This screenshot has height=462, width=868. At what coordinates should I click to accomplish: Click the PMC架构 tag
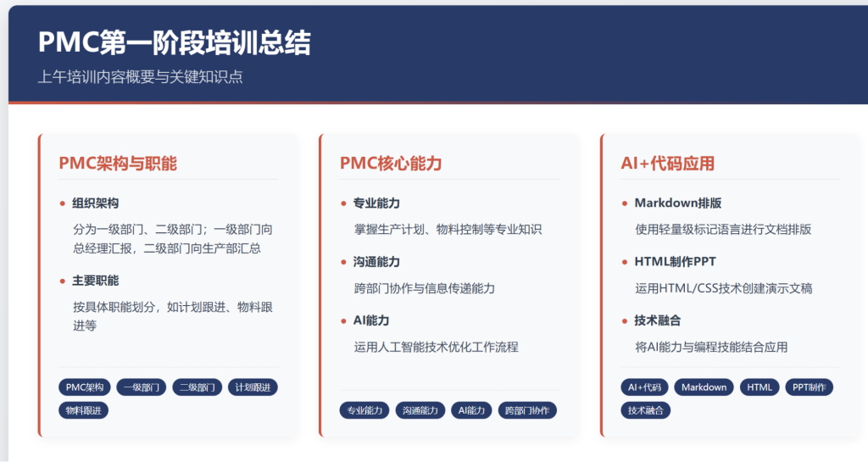click(x=85, y=387)
